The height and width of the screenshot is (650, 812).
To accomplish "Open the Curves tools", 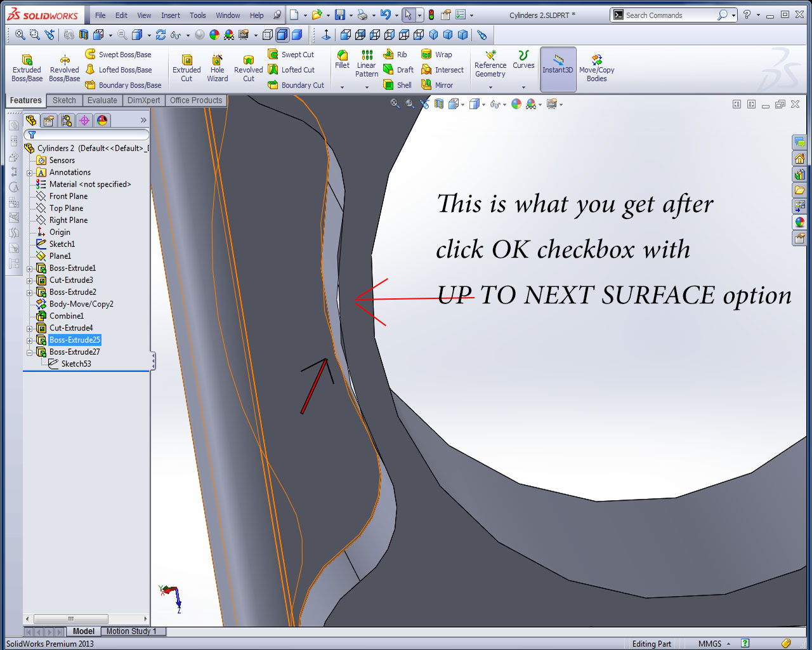I will [x=523, y=60].
